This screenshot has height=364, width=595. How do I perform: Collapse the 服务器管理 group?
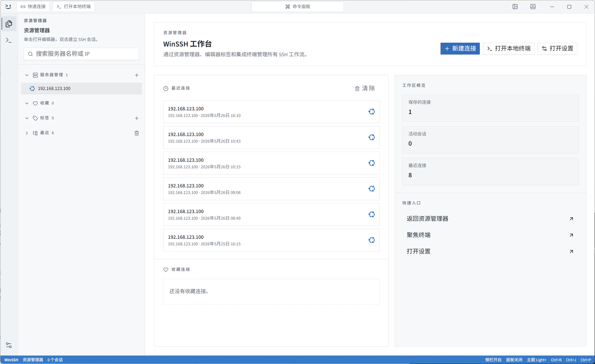tap(27, 75)
